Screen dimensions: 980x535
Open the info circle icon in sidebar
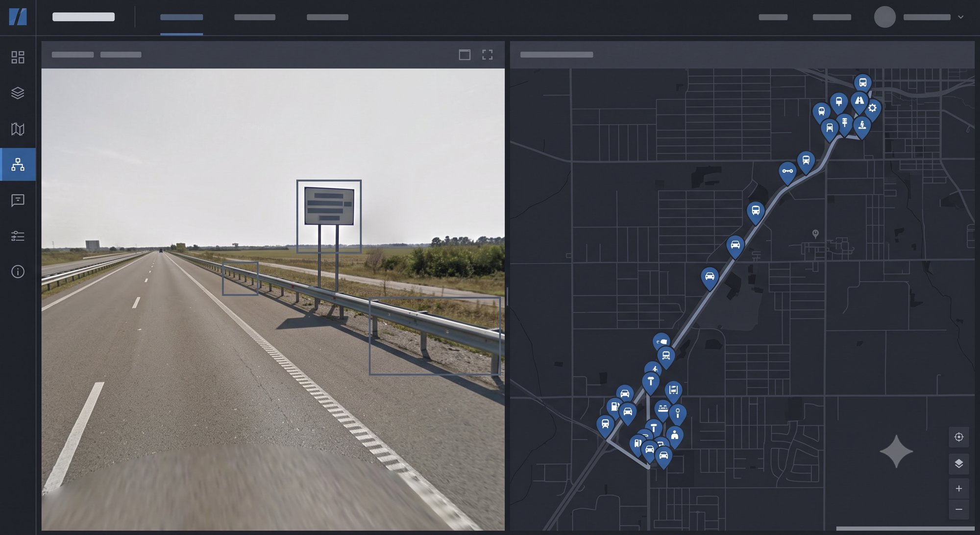[x=18, y=272]
